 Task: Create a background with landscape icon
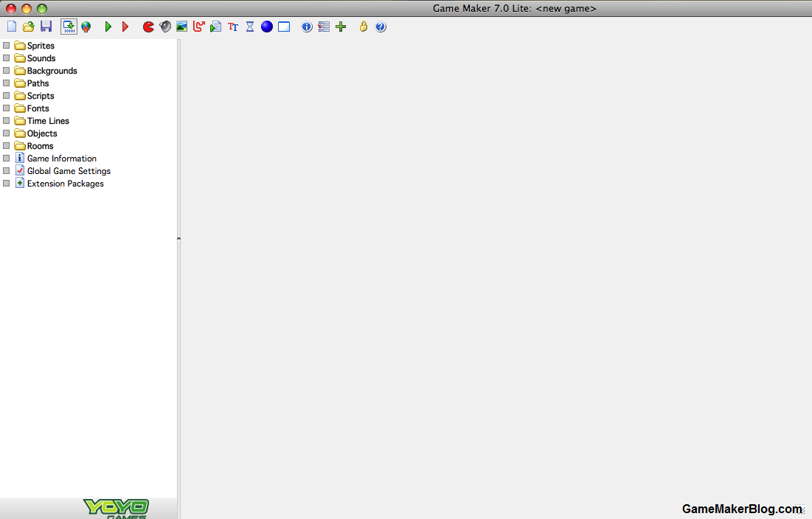[x=181, y=27]
